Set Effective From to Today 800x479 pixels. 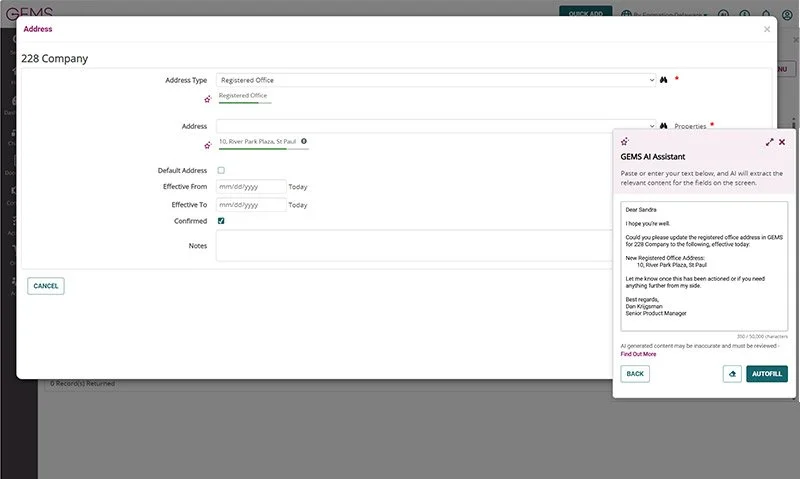pos(298,187)
